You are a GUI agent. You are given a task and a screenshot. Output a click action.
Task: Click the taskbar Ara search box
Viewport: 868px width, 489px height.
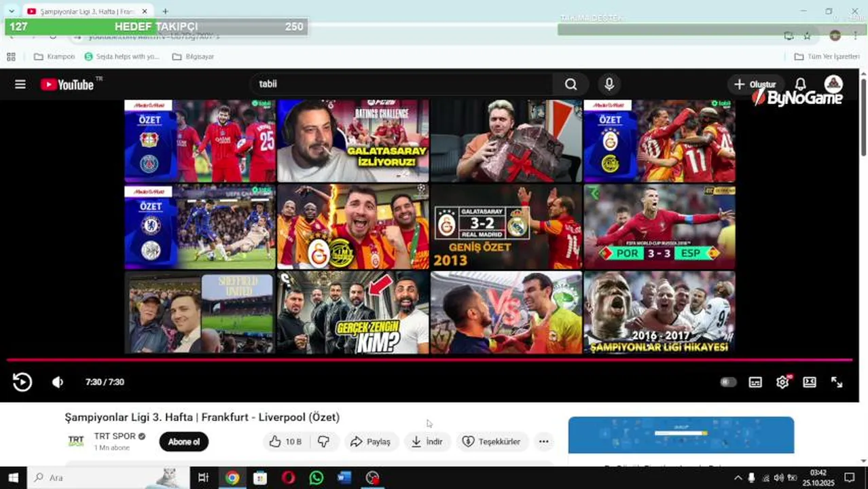tap(109, 477)
